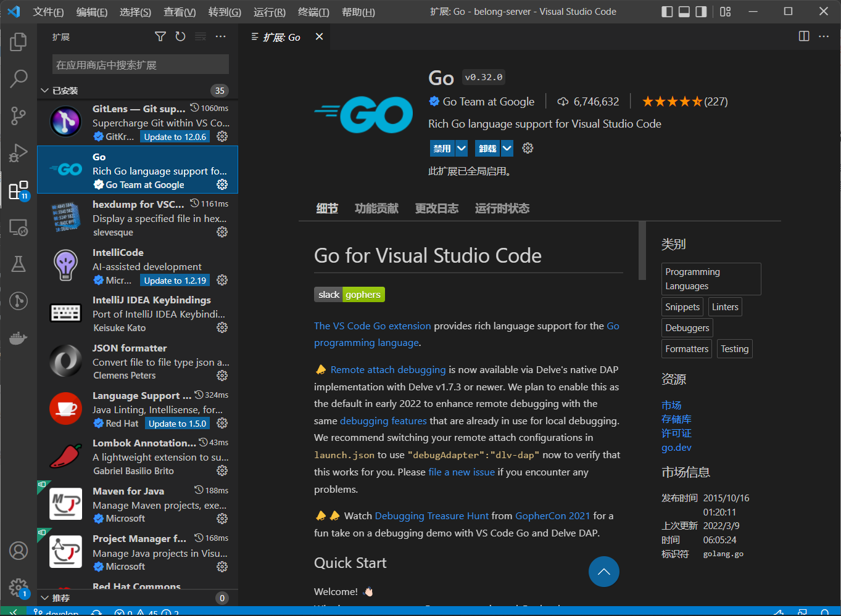Open manage gear for Maven for Java
Viewport: 841px width, 616px height.
[x=222, y=519]
